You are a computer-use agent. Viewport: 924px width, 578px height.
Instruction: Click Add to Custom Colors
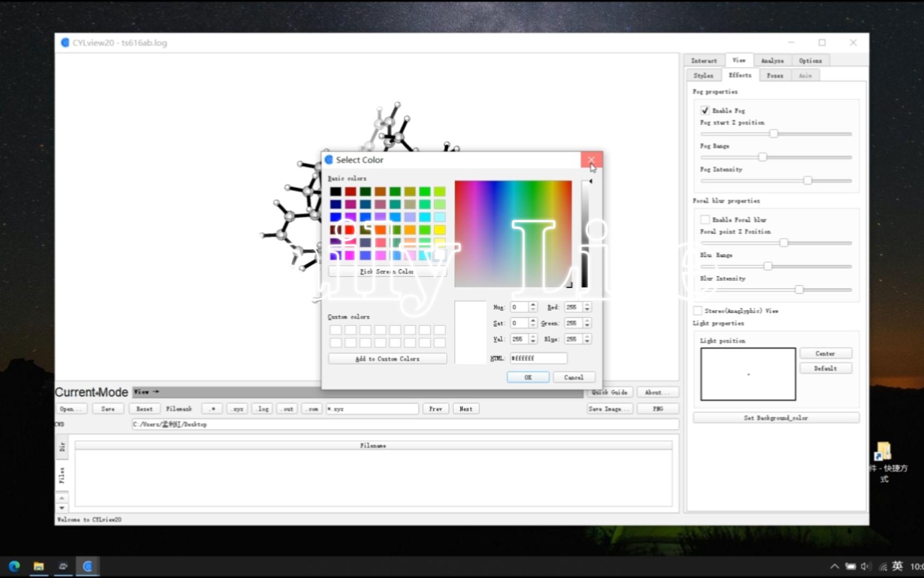click(387, 359)
